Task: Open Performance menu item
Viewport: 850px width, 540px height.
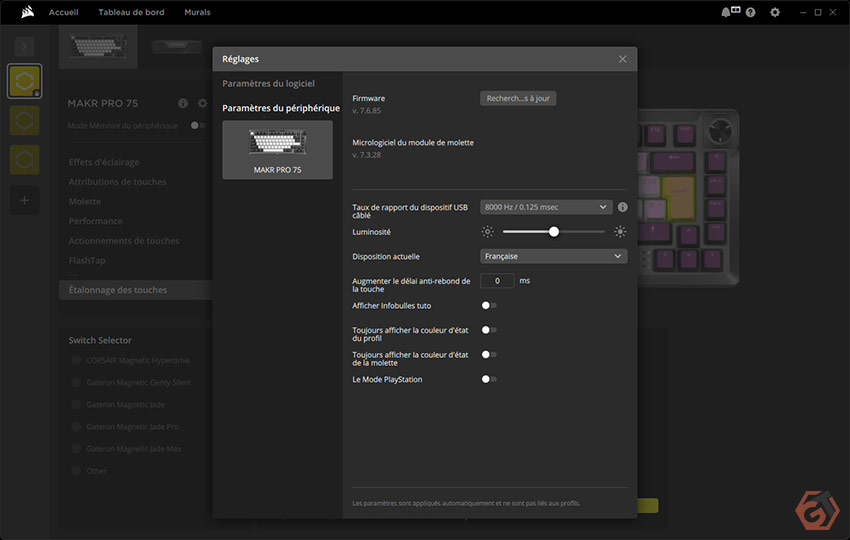Action: click(x=95, y=221)
